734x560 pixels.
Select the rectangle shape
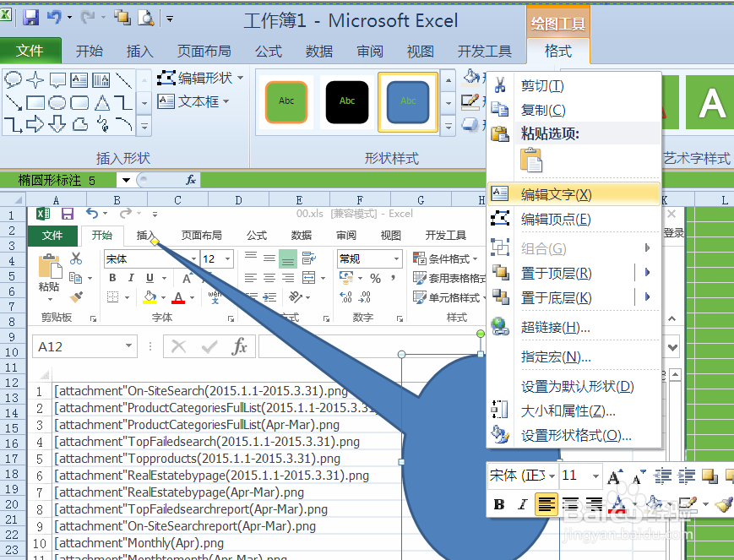click(x=35, y=102)
